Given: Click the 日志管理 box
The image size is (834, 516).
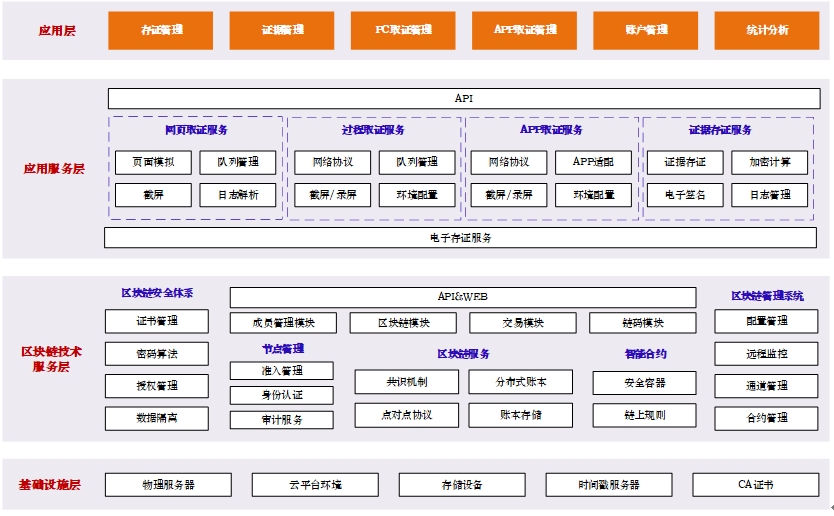Looking at the screenshot, I should pyautogui.click(x=770, y=195).
